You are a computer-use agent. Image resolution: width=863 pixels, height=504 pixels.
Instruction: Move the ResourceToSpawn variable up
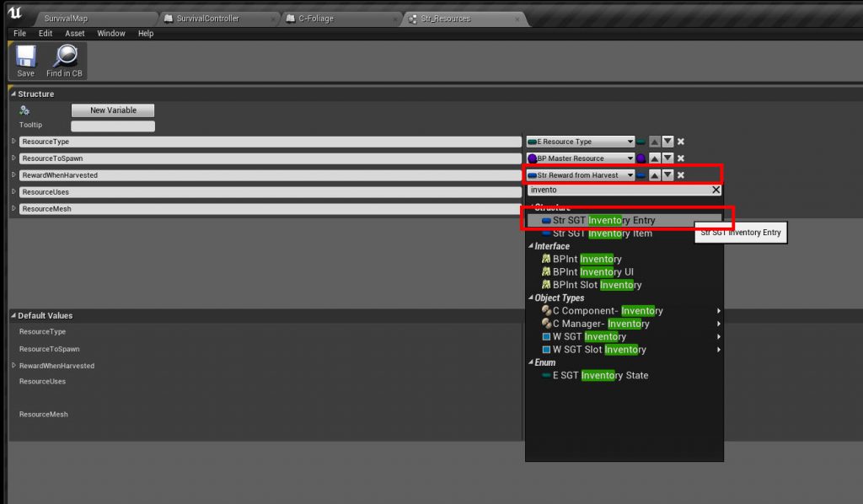click(655, 158)
